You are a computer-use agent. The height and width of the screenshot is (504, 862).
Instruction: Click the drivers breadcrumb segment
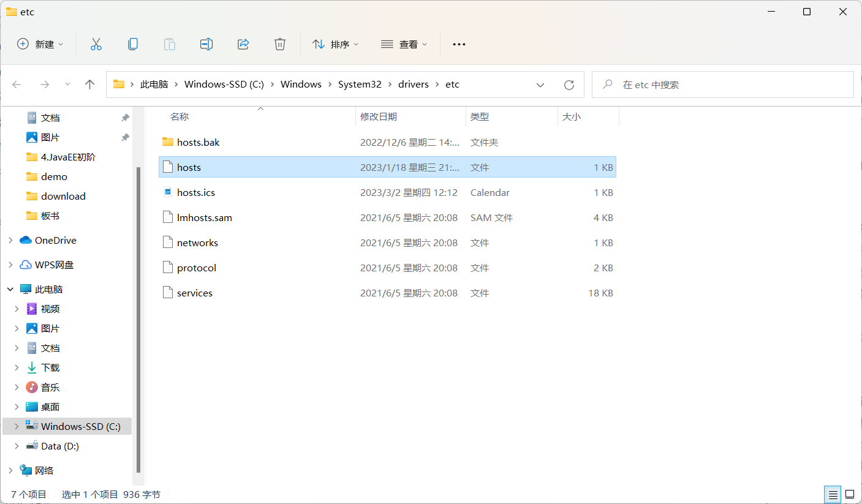414,85
